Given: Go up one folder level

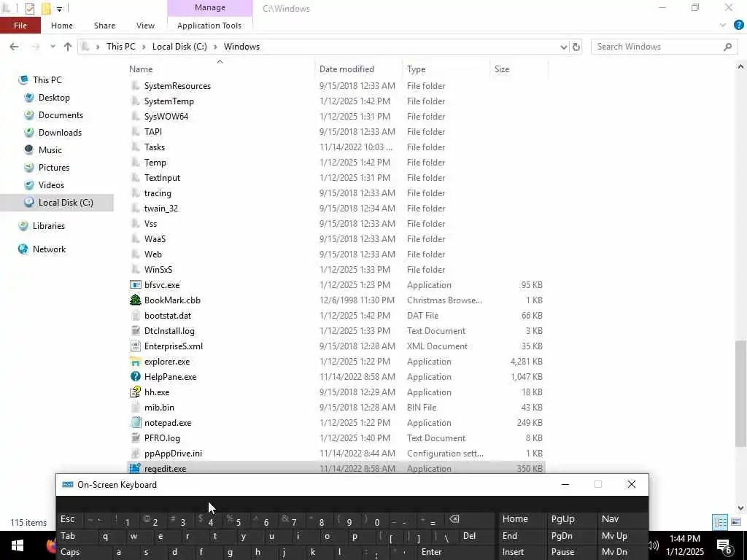Looking at the screenshot, I should pos(68,47).
